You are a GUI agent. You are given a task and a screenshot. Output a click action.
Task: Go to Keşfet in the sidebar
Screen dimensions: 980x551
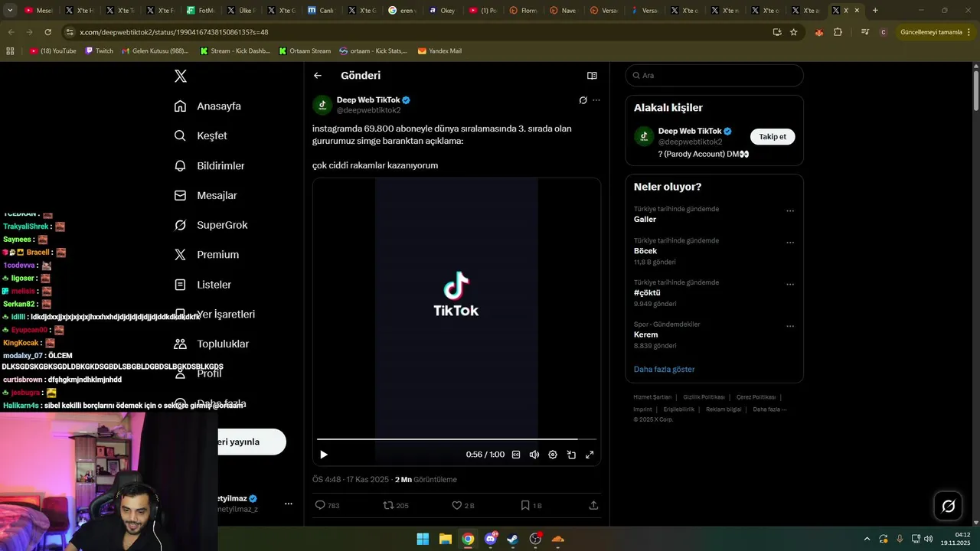201,135
